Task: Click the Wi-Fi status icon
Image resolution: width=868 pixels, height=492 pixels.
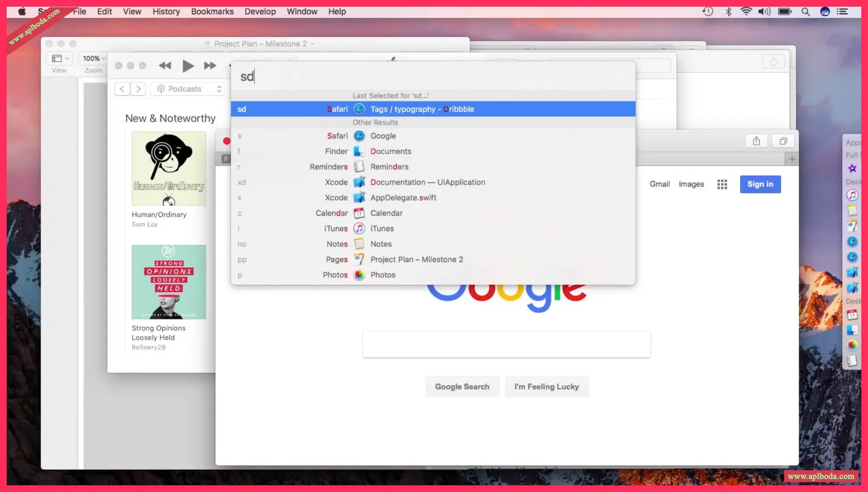Action: point(745,12)
